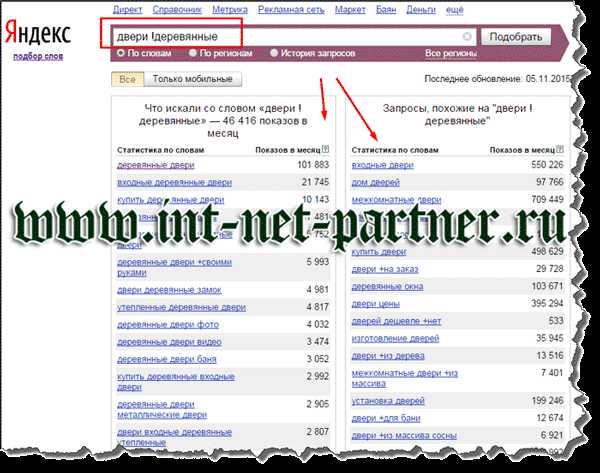
Task: Open 'купить деревянные входные двери' link
Action: click(176, 382)
